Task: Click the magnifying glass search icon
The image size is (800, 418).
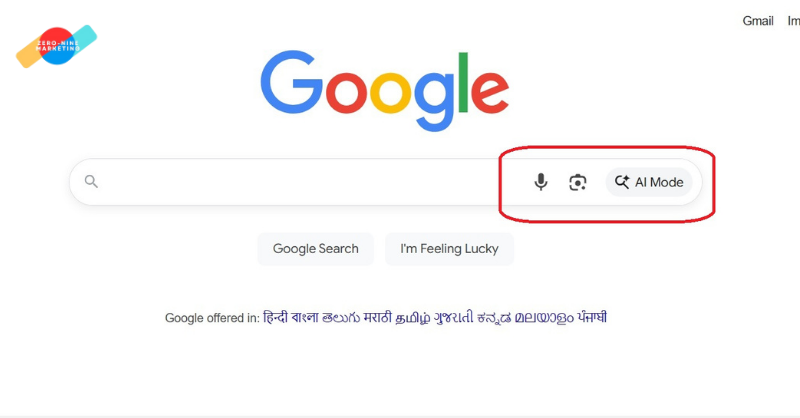Action: coord(91,182)
